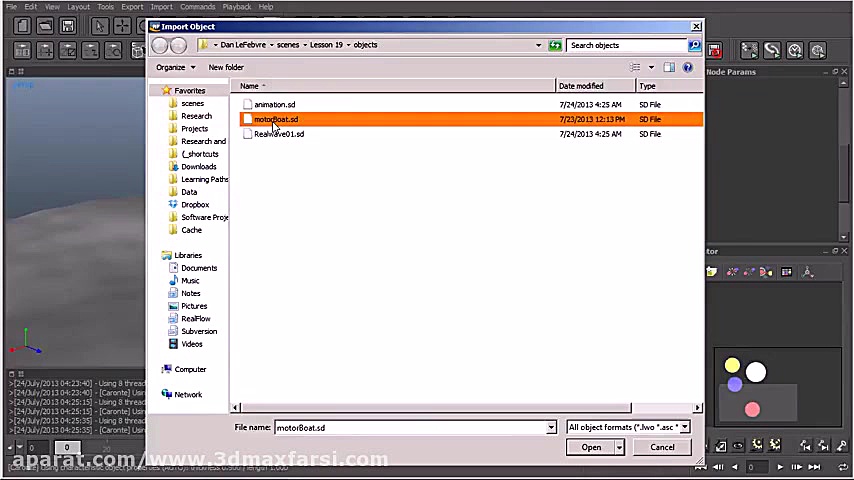
Task: Open the Open button split arrow
Action: (x=619, y=447)
